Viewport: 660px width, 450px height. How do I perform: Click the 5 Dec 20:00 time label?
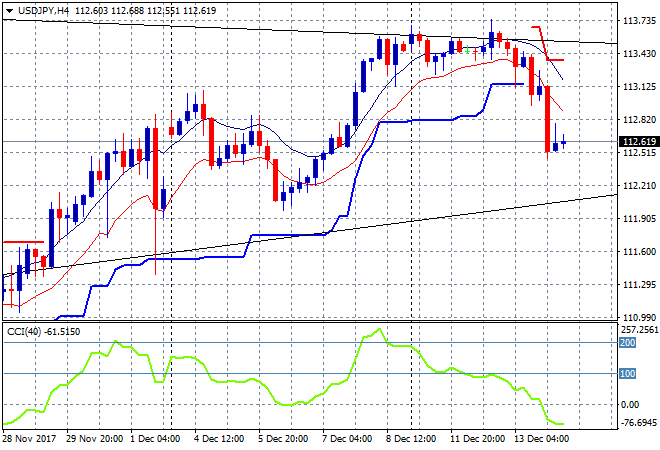283,439
